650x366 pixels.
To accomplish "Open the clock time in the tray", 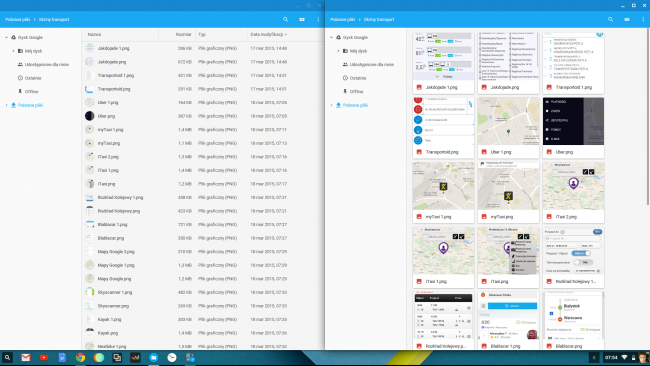I will point(611,357).
